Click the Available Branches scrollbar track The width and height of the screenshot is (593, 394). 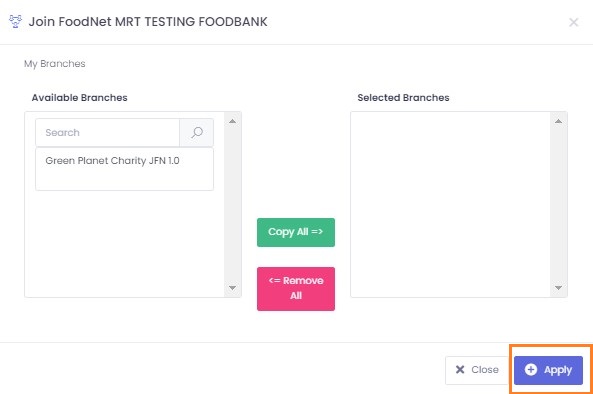[232, 205]
